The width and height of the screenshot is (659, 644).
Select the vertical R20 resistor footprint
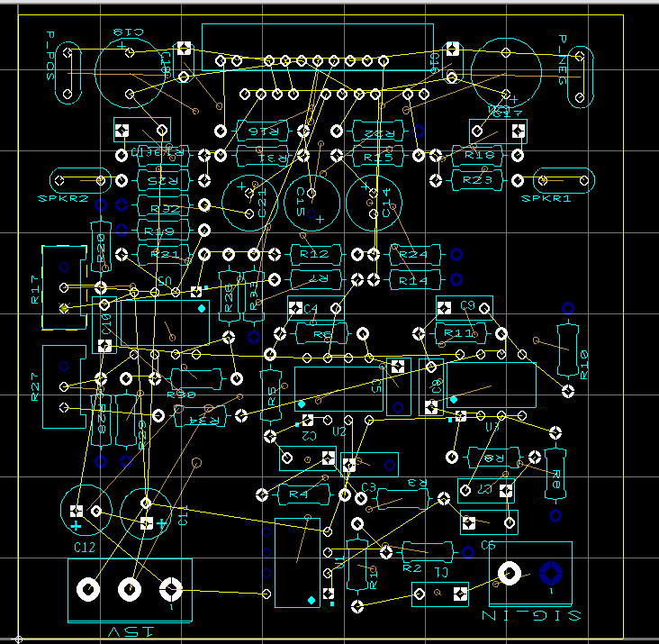[101, 247]
